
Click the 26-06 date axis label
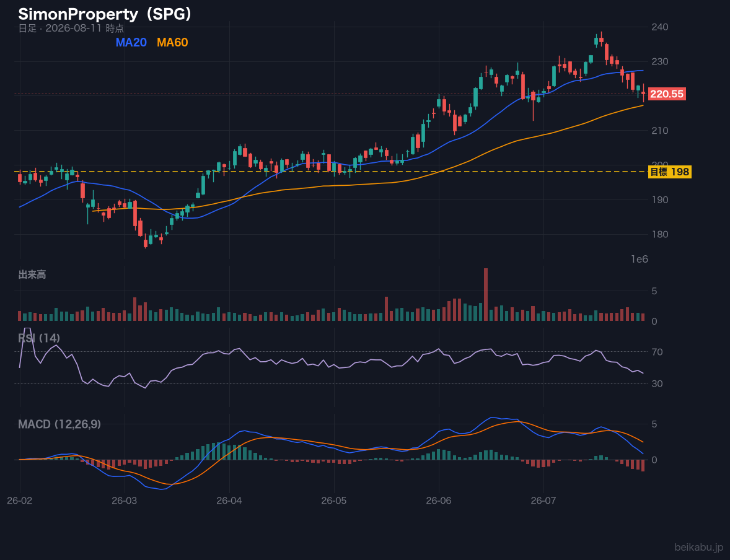[x=439, y=501]
